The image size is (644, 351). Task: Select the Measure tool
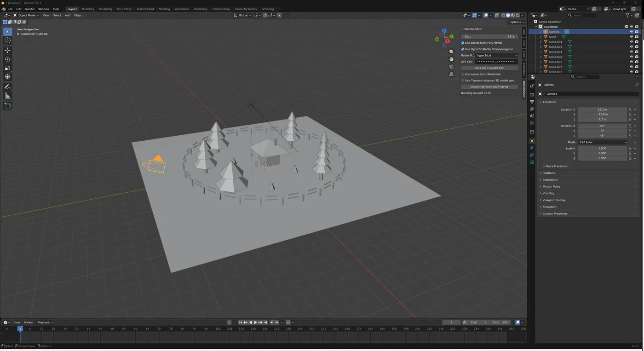(7, 96)
